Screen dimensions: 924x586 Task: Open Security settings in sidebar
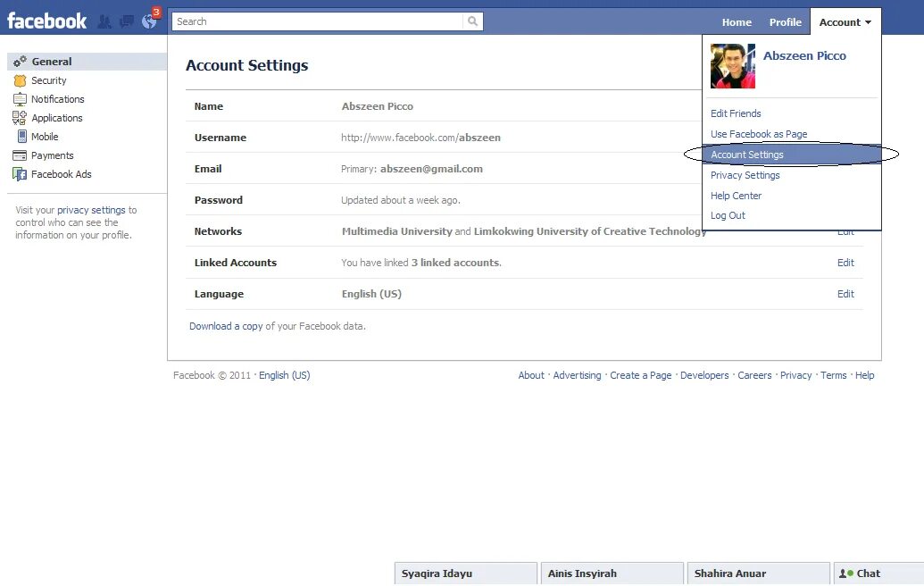coord(48,80)
